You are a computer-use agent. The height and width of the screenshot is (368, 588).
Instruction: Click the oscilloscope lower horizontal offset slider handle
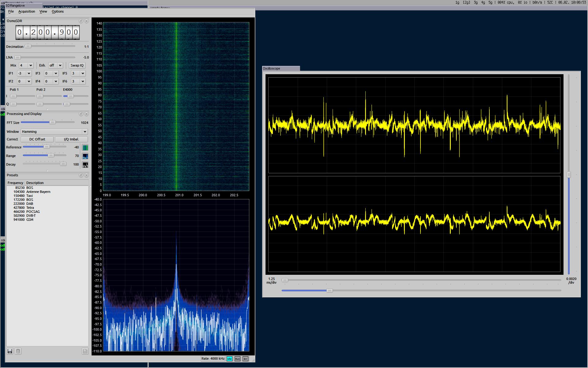coord(329,290)
